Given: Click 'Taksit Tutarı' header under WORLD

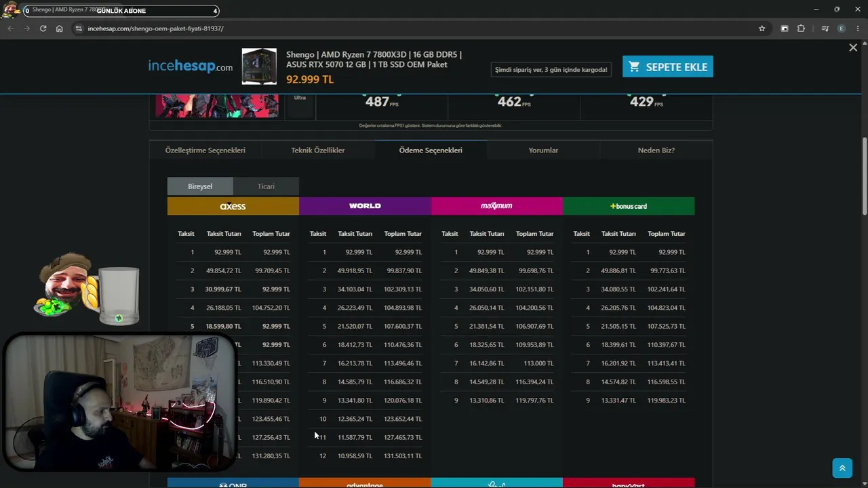Looking at the screenshot, I should (x=355, y=234).
